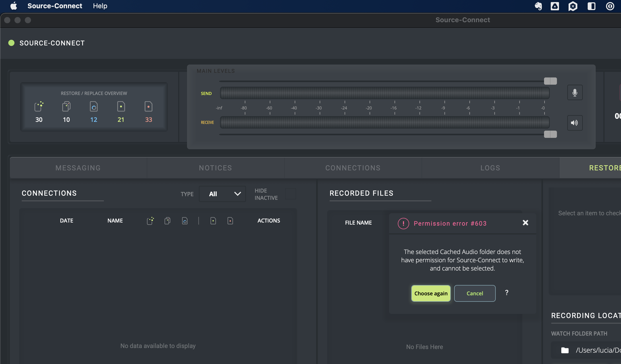Viewport: 621px width, 364px height.
Task: Click the watch folder path folder icon
Action: coord(565,350)
